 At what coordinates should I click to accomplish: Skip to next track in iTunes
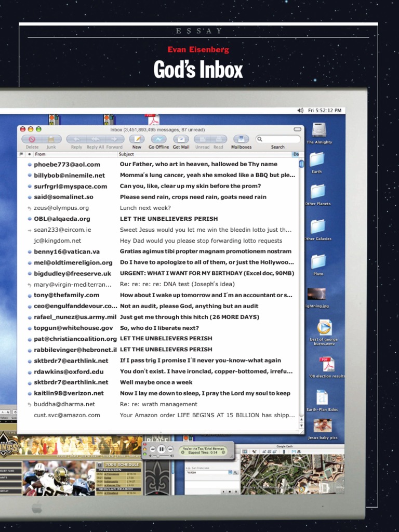point(170,449)
